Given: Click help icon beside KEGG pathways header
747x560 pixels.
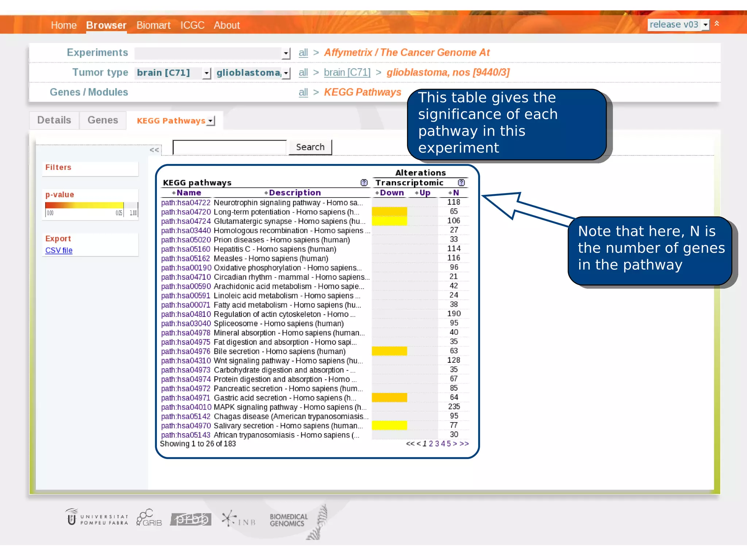Looking at the screenshot, I should click(x=364, y=183).
